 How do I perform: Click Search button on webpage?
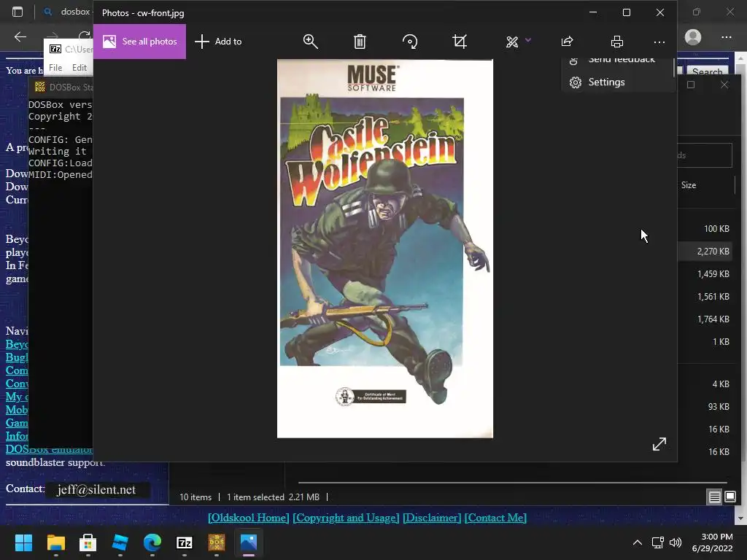[x=708, y=71]
